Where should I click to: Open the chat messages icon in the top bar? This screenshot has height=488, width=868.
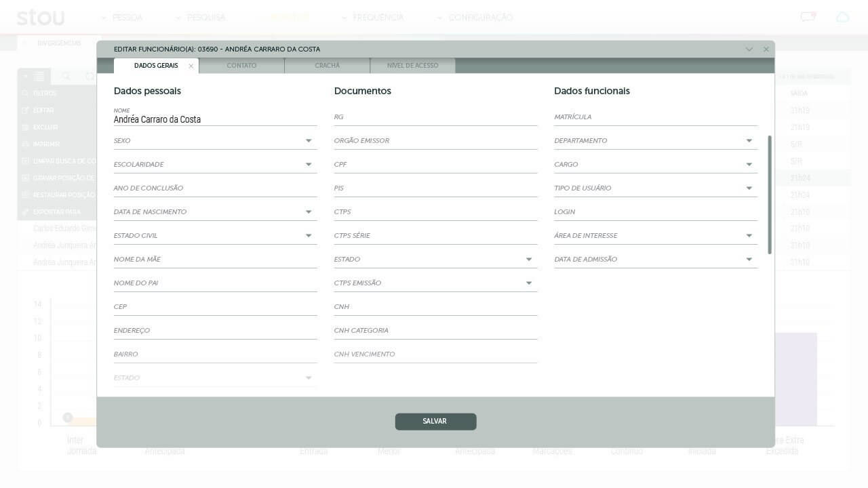tap(808, 17)
